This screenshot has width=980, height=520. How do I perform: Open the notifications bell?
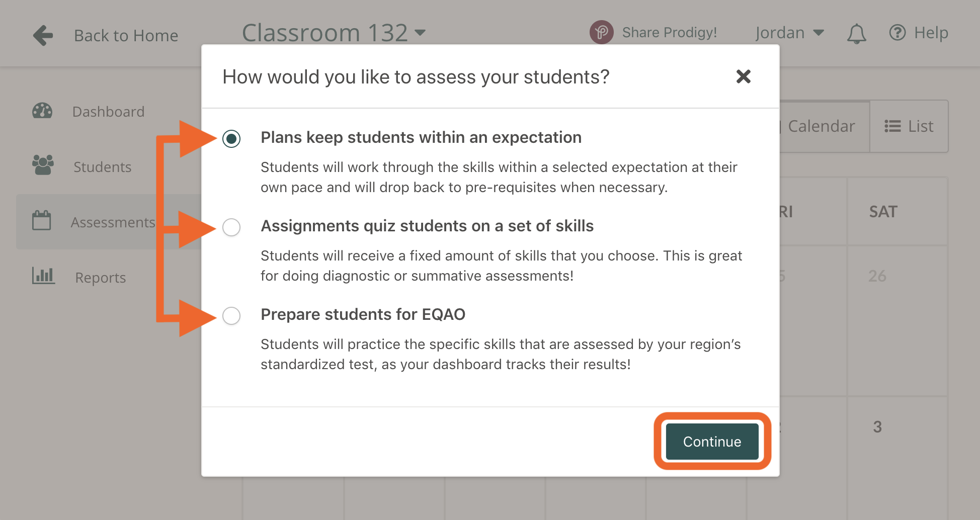coord(856,34)
